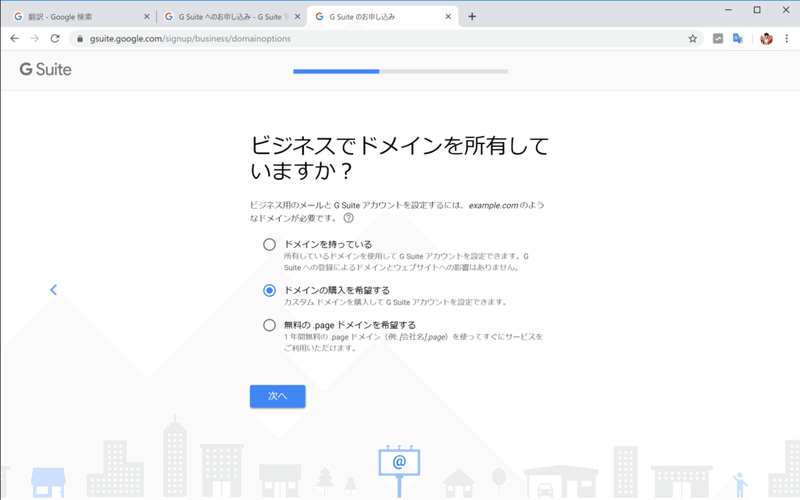Viewport: 800px width, 500px height.
Task: Click the example.com text in description
Action: click(x=493, y=205)
